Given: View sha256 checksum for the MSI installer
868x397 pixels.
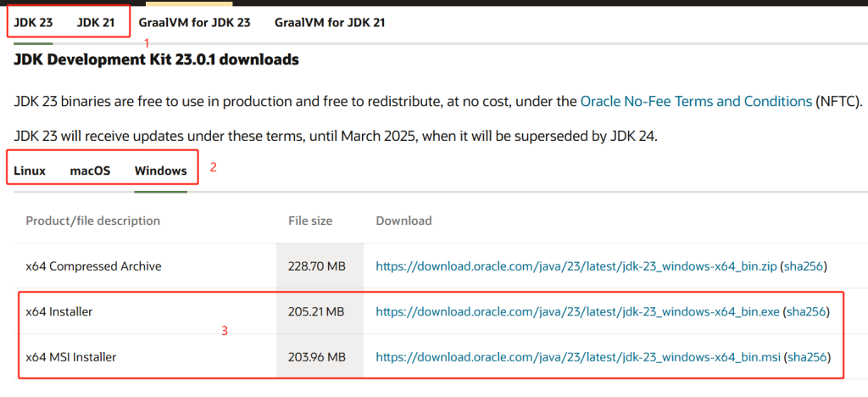Looking at the screenshot, I should tap(805, 357).
